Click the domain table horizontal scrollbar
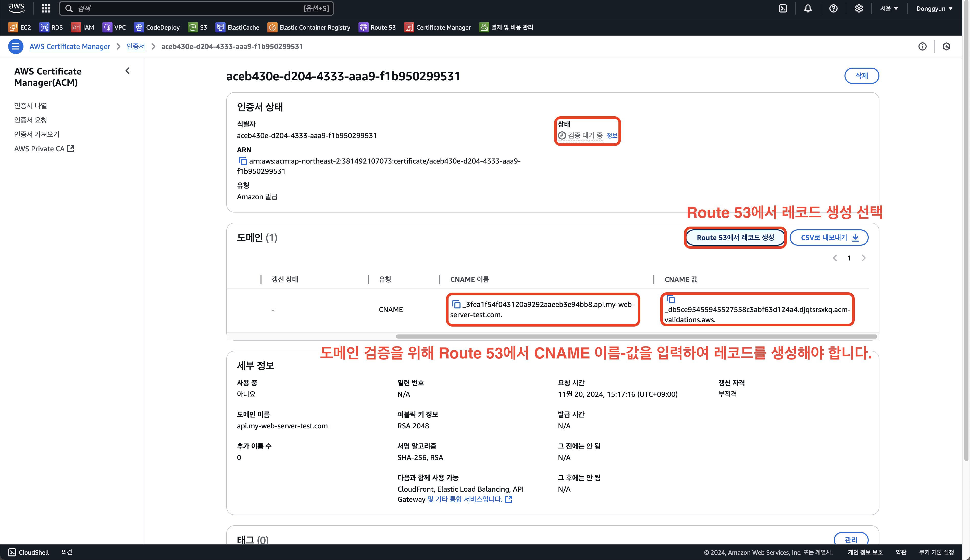The image size is (970, 560). (636, 337)
